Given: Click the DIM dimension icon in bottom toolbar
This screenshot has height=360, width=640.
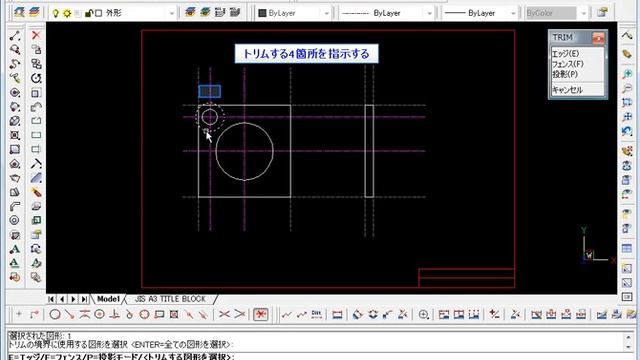Looking at the screenshot, I should pyautogui.click(x=316, y=314).
